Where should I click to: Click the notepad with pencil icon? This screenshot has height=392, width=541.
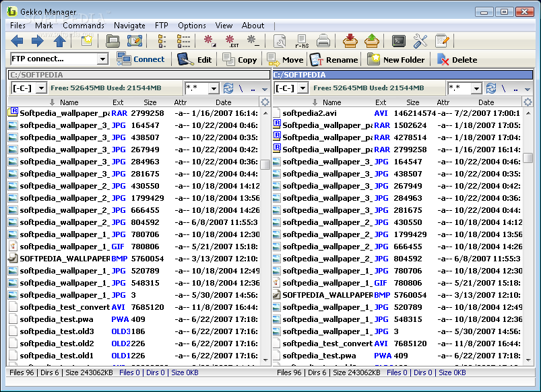[442, 41]
